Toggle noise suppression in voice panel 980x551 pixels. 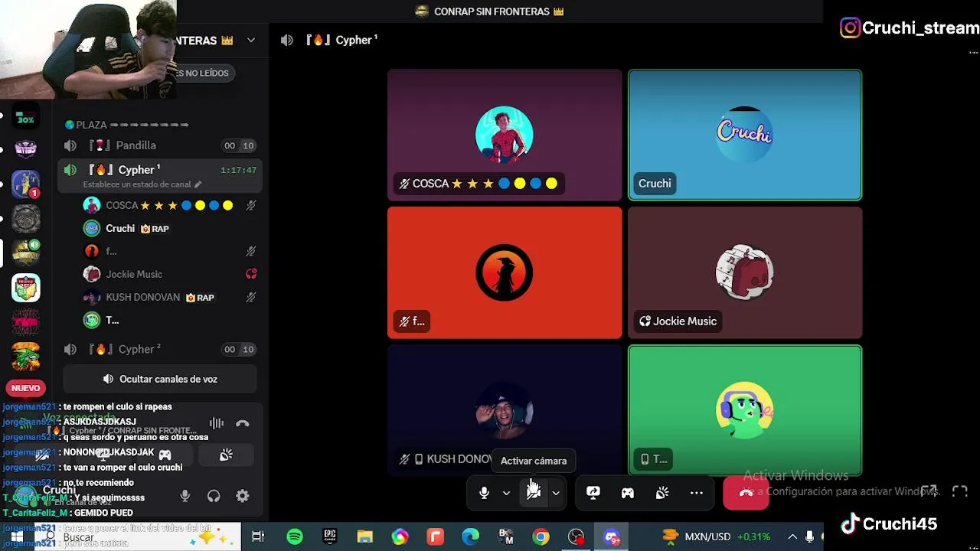[217, 423]
